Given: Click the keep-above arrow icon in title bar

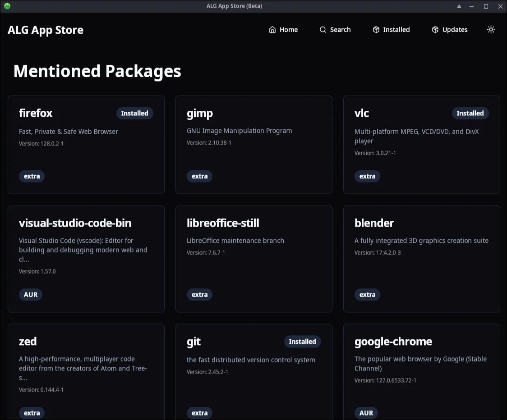Looking at the screenshot, I should tap(459, 6).
